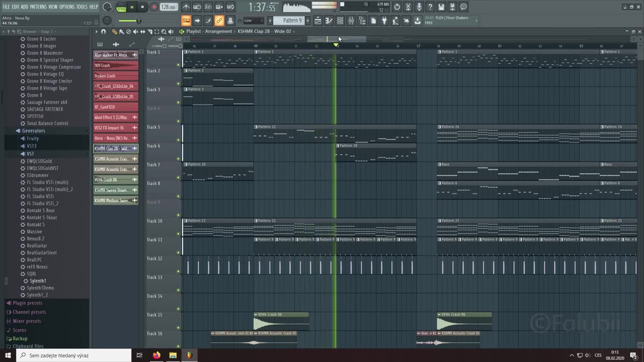644x362 pixels.
Task: Open the audio editor scissors icon
Action: [x=408, y=7]
